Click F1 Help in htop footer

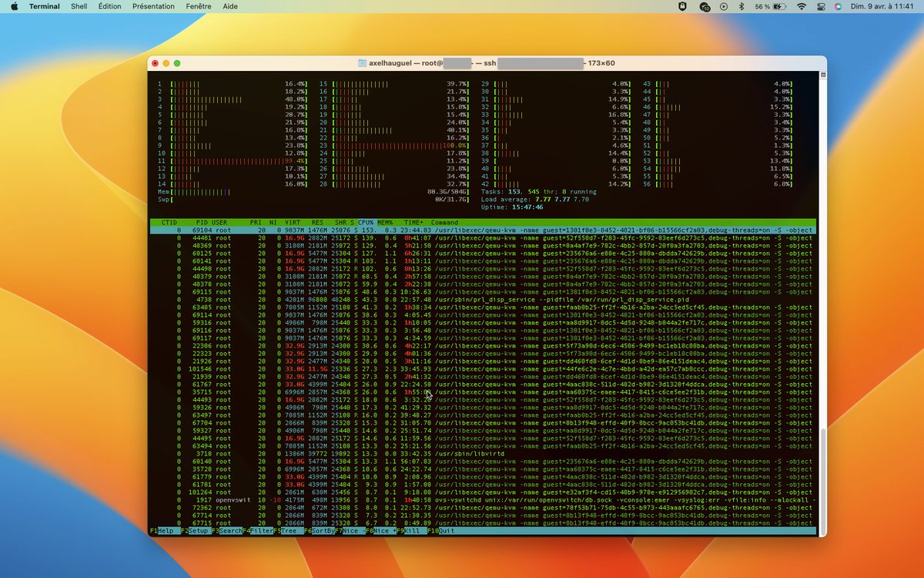click(164, 530)
